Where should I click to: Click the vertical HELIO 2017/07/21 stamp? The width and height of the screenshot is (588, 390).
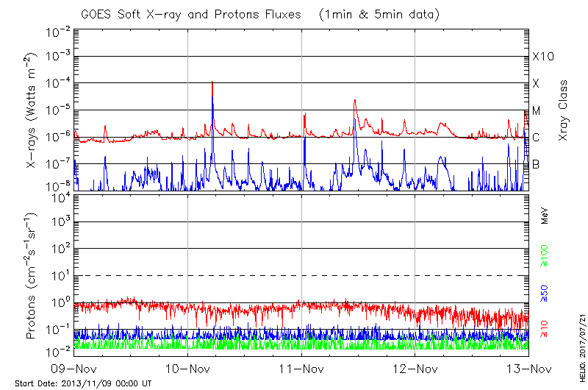point(581,345)
